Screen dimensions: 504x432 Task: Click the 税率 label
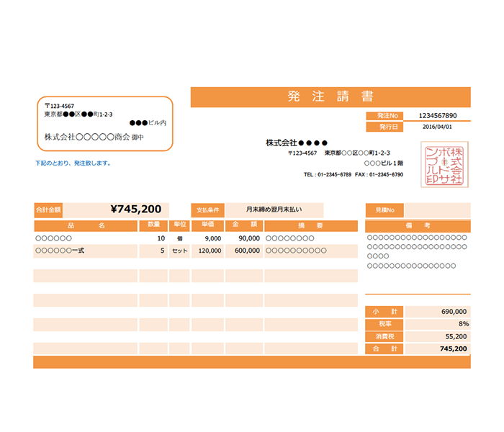(384, 324)
